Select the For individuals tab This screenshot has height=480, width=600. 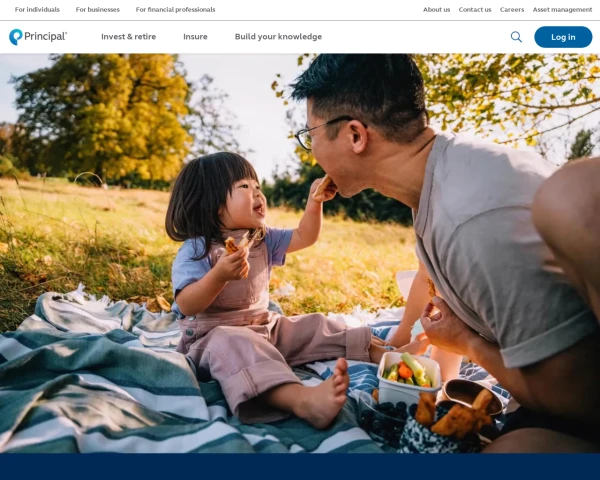(x=37, y=10)
